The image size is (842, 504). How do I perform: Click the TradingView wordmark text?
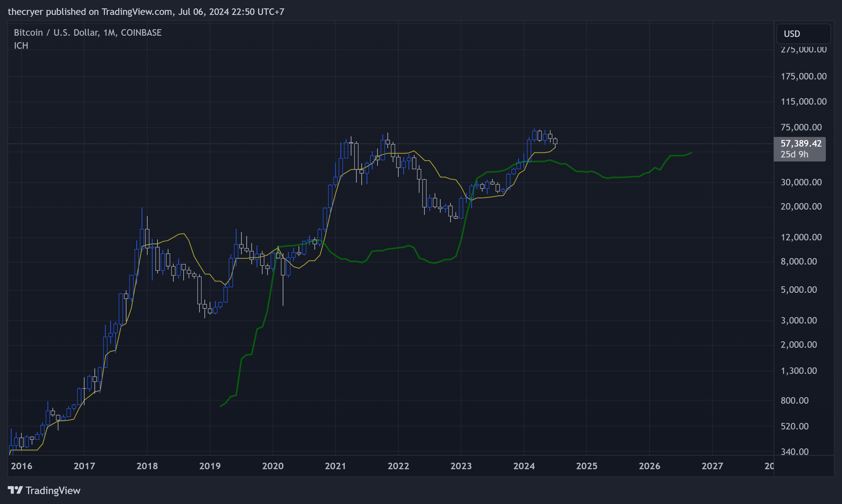coord(53,490)
